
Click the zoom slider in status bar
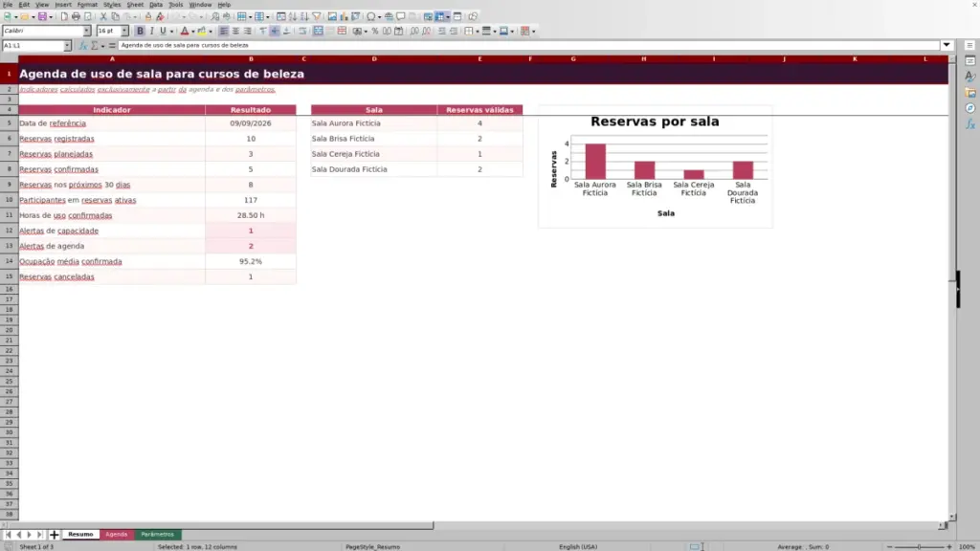[x=919, y=546]
